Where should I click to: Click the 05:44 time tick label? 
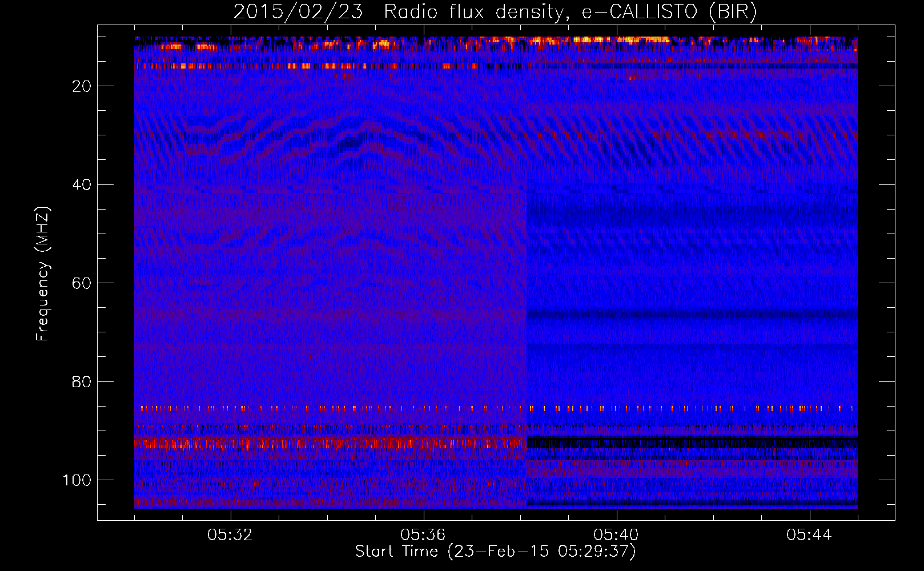click(x=809, y=535)
